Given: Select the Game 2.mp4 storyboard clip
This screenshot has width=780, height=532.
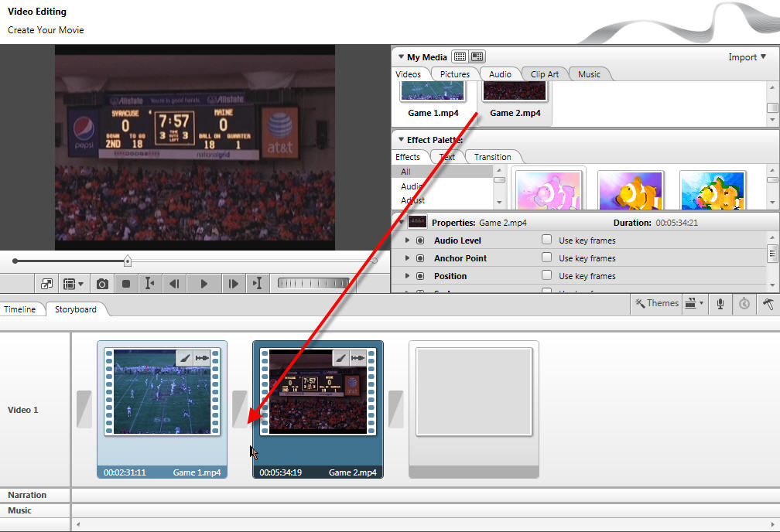Looking at the screenshot, I should tap(318, 409).
